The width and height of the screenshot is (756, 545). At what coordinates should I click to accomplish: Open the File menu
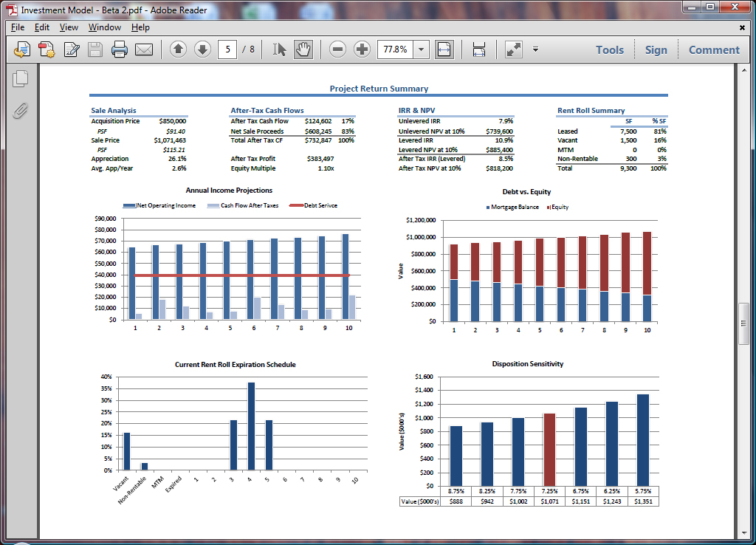(x=18, y=27)
